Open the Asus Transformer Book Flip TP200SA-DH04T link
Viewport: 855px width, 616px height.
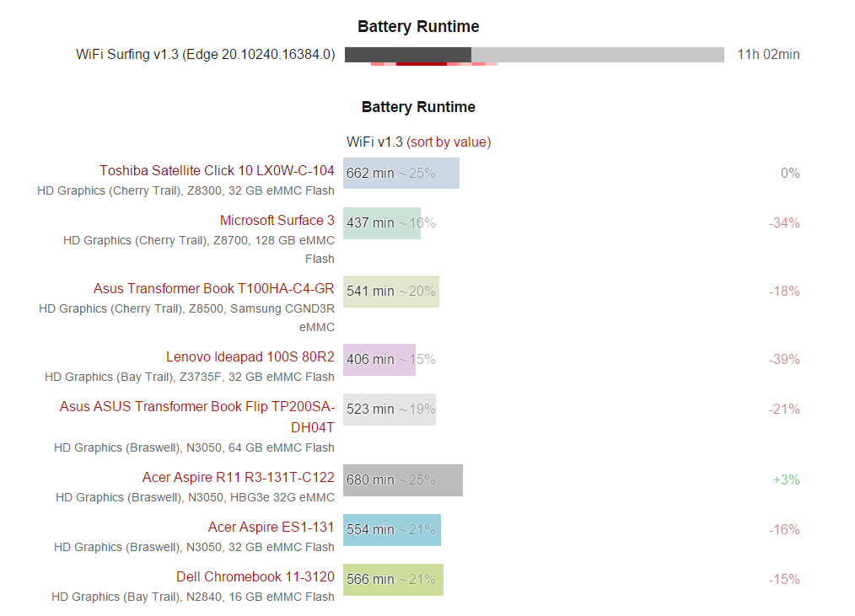coord(196,417)
